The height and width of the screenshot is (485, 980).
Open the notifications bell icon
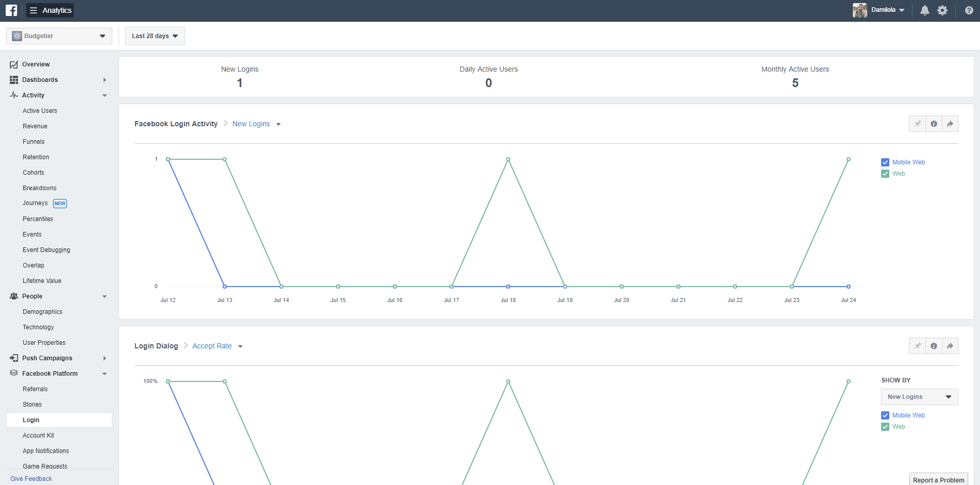tap(925, 10)
